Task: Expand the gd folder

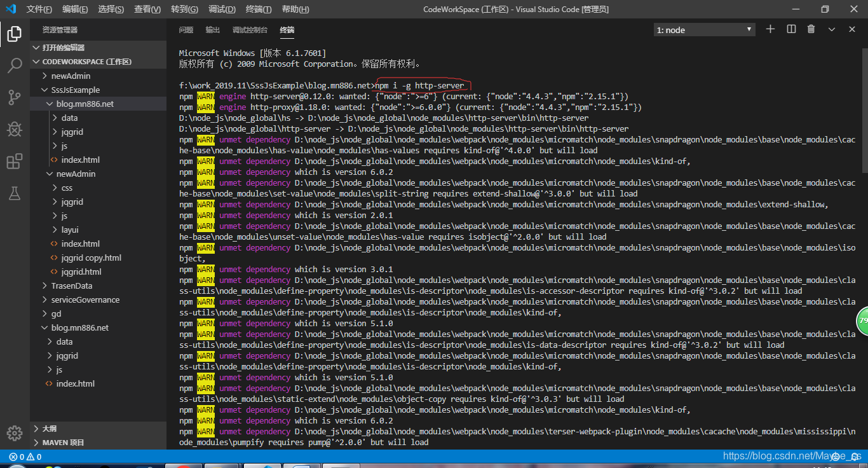Action: click(98, 313)
